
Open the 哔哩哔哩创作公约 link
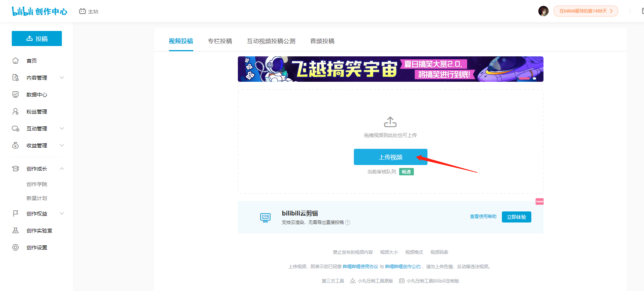click(x=403, y=267)
